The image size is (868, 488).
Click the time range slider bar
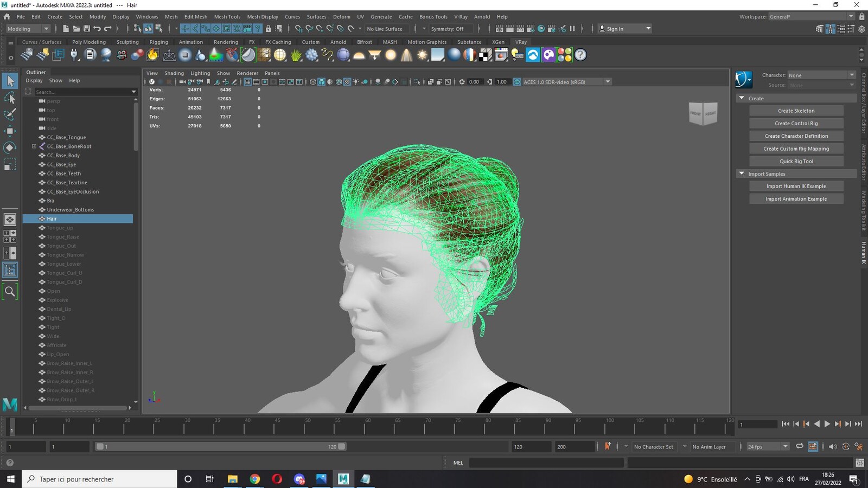pos(221,446)
